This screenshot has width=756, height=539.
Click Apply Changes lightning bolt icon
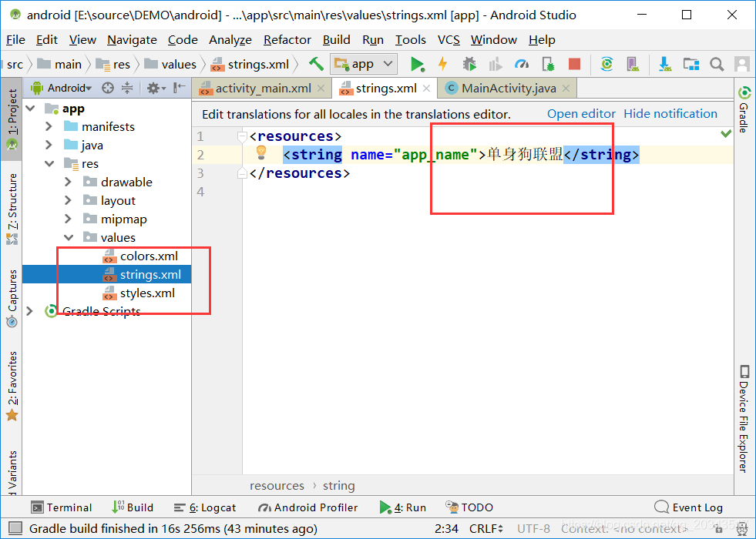(442, 64)
